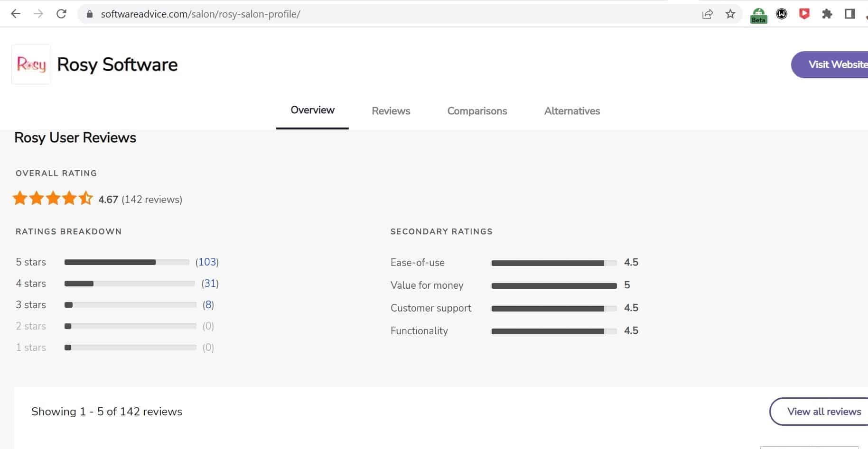Viewport: 868px width, 449px height.
Task: Click the 2 stars rating bar
Action: tap(131, 326)
